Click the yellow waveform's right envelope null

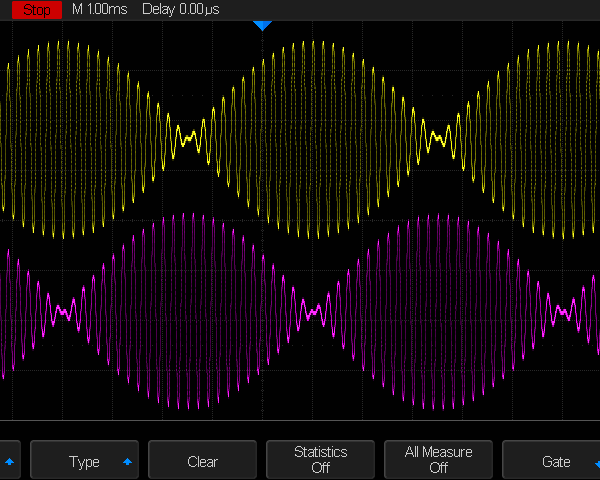436,137
